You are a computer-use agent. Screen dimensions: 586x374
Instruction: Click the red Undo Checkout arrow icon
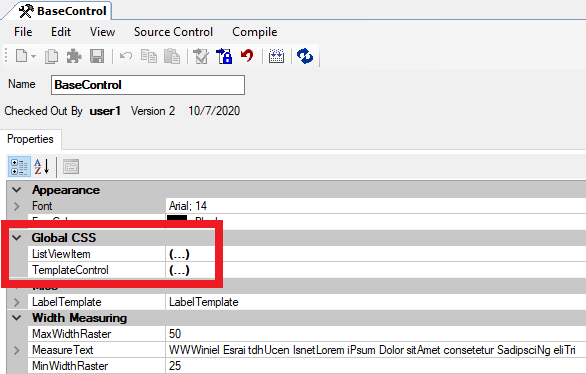click(x=247, y=56)
